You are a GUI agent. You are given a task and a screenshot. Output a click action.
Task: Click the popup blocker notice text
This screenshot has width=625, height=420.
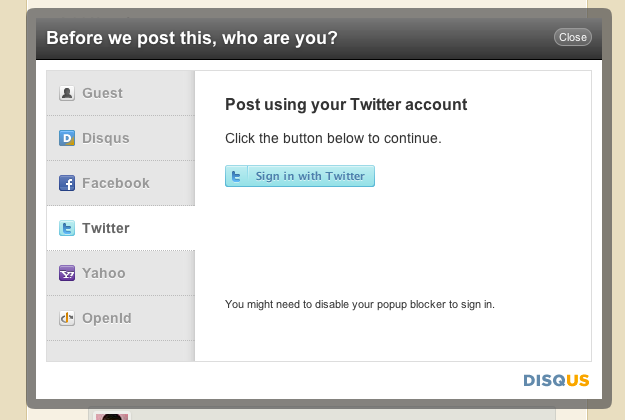[x=360, y=303]
